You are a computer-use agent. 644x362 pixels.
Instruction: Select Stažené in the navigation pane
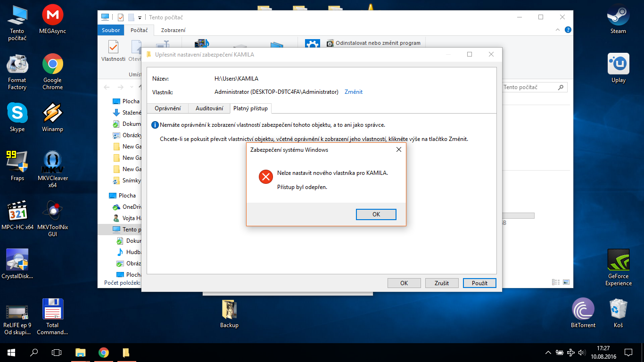click(x=126, y=113)
